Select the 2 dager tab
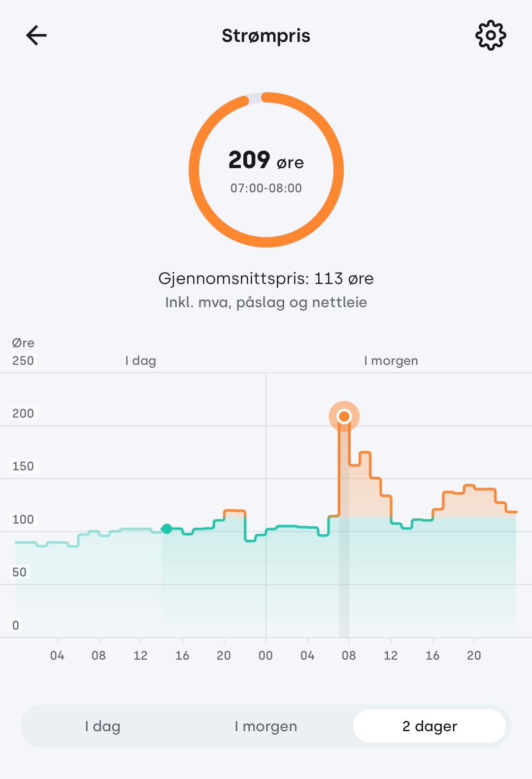532x779 pixels. [430, 726]
